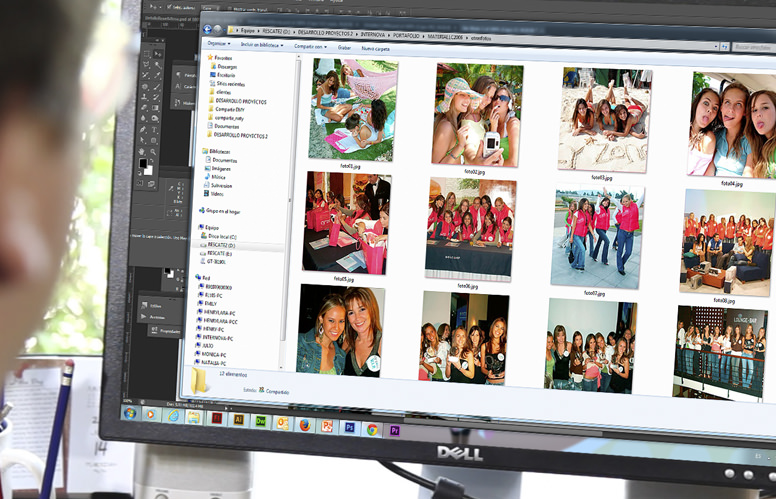Select the Brush tool in Photoshop
The width and height of the screenshot is (776, 499).
(157, 87)
